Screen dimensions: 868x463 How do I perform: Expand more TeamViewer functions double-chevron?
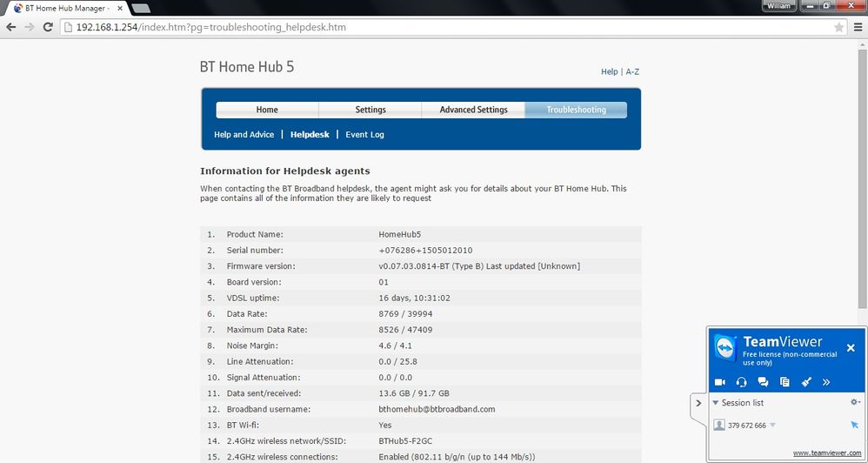tap(826, 382)
